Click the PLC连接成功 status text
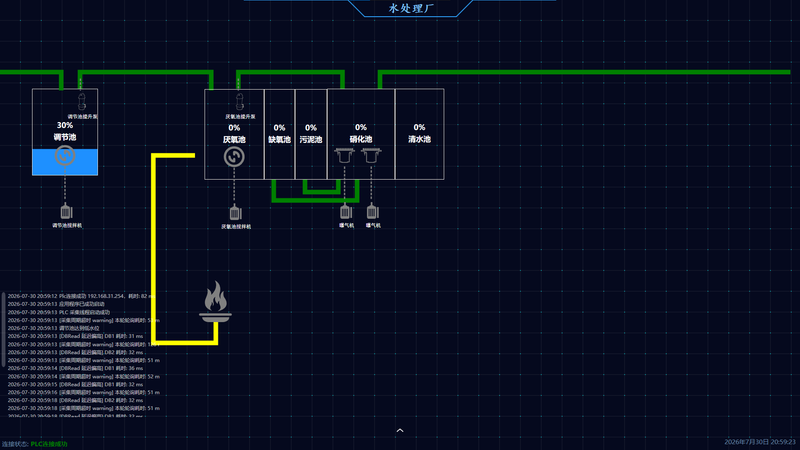This screenshot has width=800, height=450. (49, 444)
